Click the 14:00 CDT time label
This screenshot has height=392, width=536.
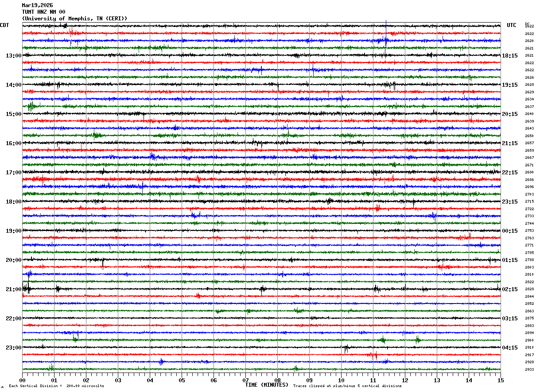click(14, 85)
